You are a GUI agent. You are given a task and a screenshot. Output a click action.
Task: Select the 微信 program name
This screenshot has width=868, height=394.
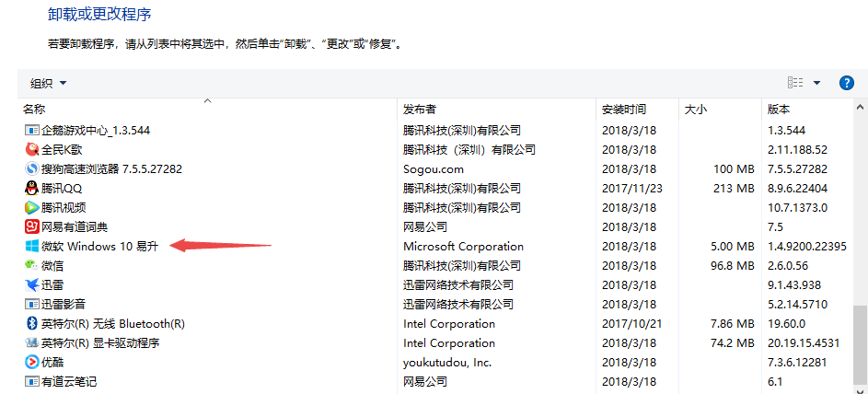[x=52, y=266]
